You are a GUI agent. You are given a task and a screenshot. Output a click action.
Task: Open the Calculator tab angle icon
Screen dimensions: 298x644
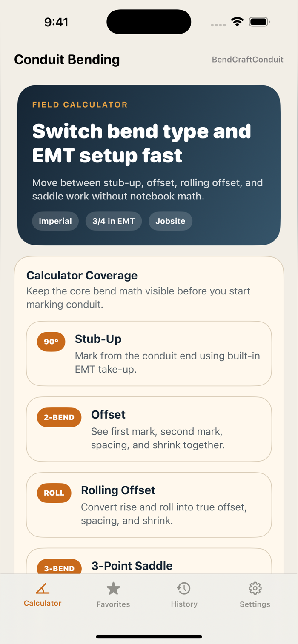43,589
